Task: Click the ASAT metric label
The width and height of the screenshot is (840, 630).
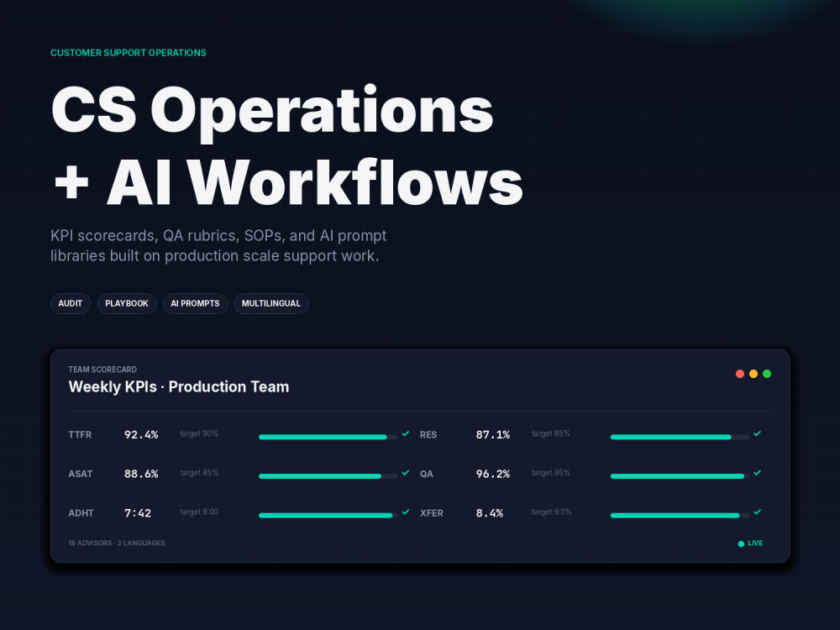Action: tap(81, 474)
